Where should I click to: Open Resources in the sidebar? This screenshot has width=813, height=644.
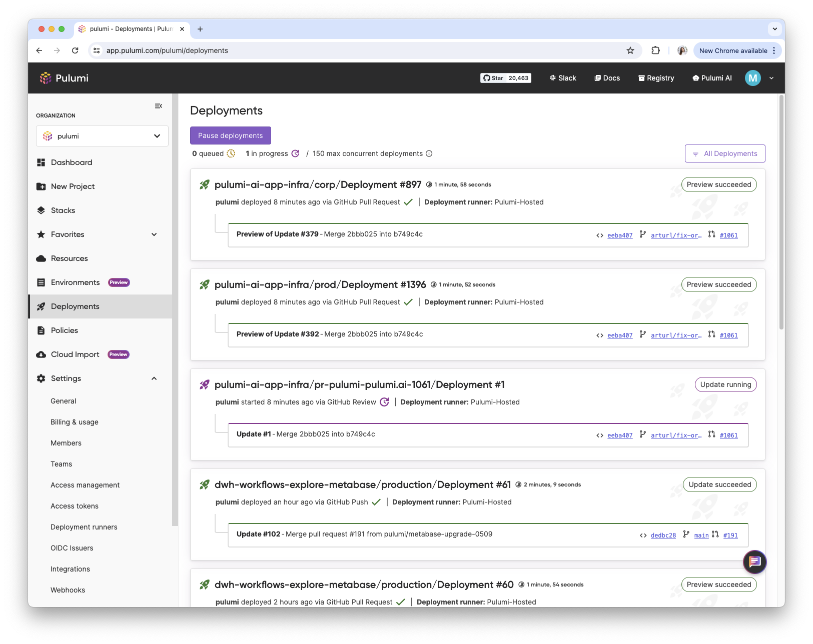point(69,258)
